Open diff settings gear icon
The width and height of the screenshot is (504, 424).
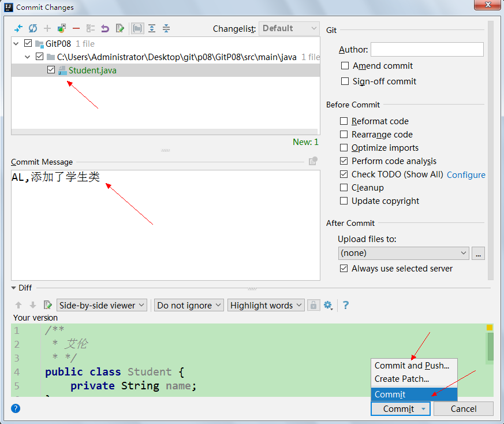(328, 305)
